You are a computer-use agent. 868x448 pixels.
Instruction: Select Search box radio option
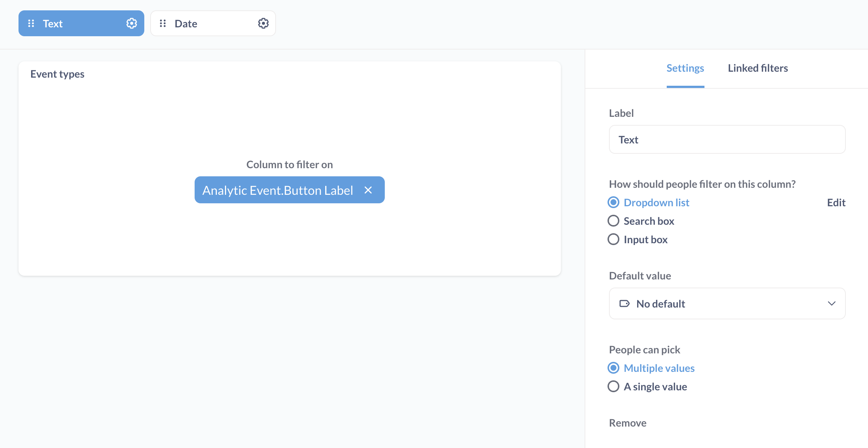613,221
